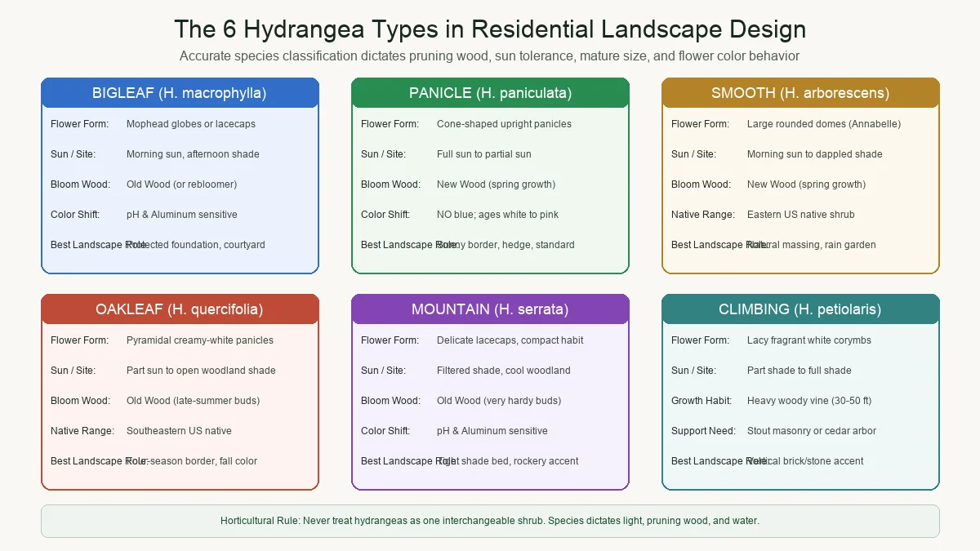Select the "MOUNTAIN (H. serrata)" card header

[490, 309]
